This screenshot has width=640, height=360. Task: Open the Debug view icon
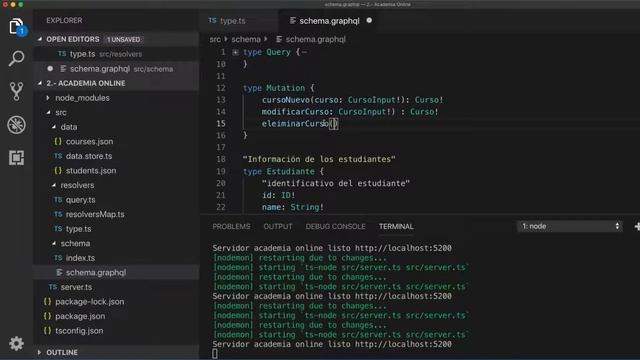[16, 124]
